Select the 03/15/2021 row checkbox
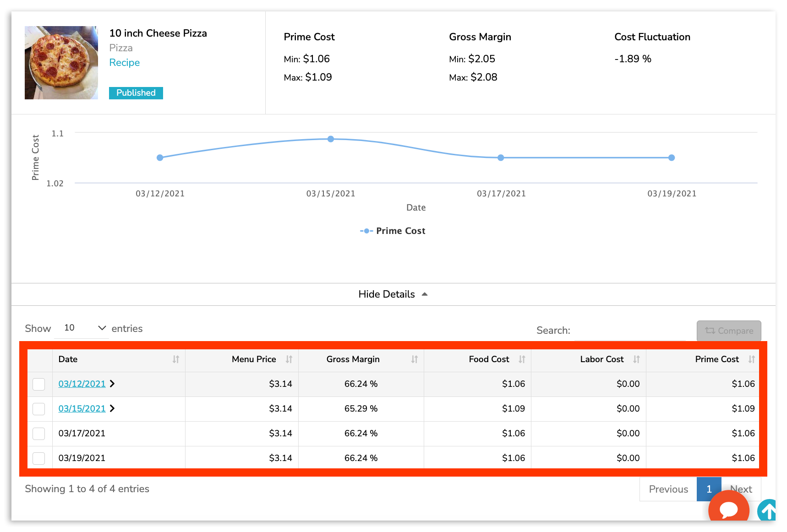787x532 pixels. (x=39, y=409)
